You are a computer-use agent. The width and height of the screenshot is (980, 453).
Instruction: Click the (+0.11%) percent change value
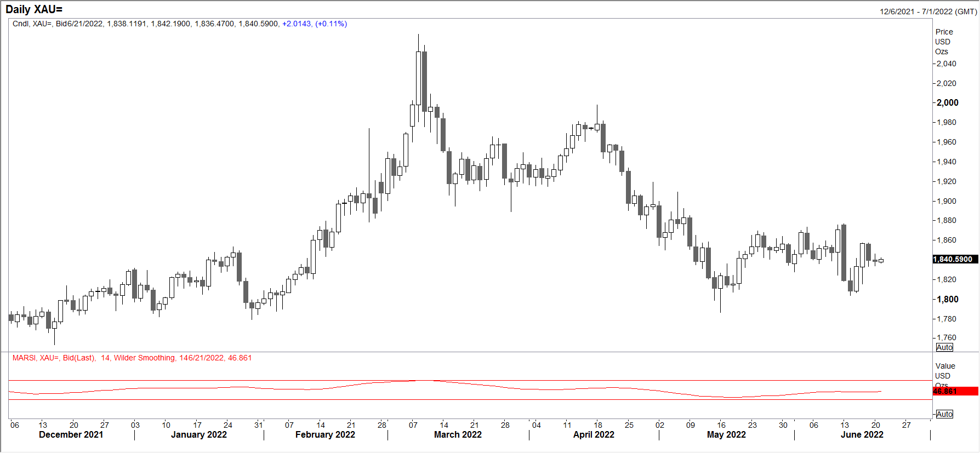click(331, 24)
